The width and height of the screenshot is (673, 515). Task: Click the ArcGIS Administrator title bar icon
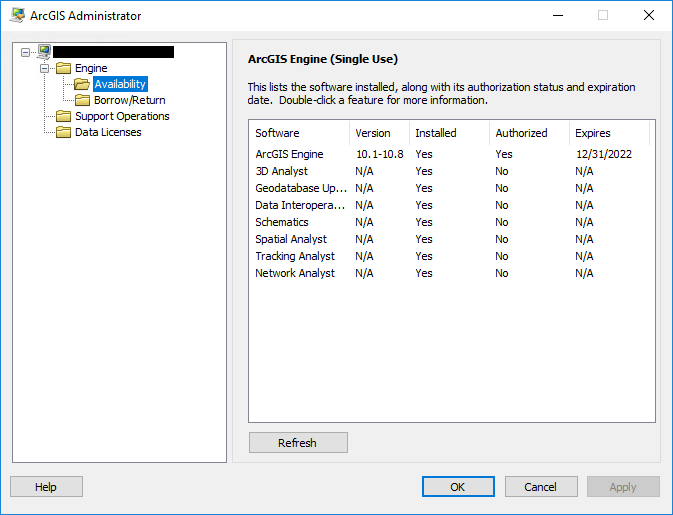[17, 15]
